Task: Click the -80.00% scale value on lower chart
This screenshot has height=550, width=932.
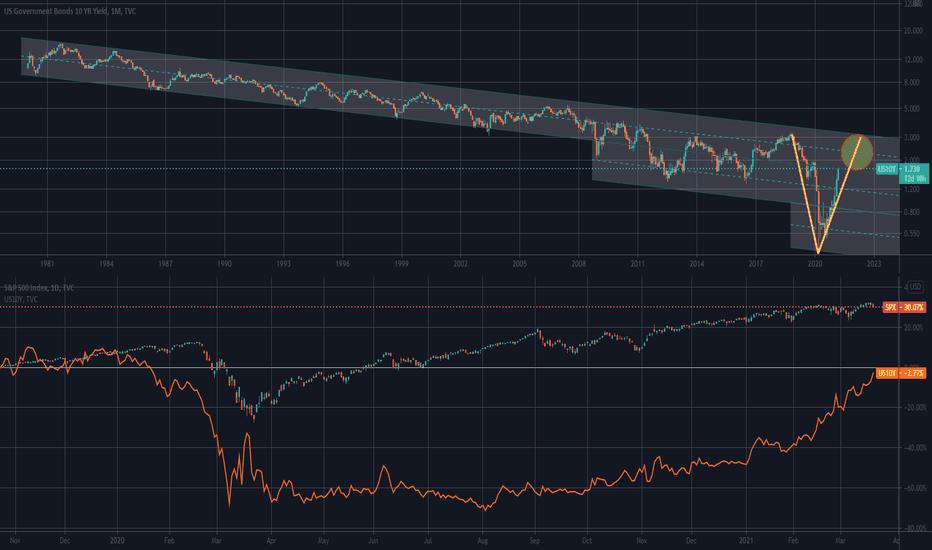Action: (915, 528)
